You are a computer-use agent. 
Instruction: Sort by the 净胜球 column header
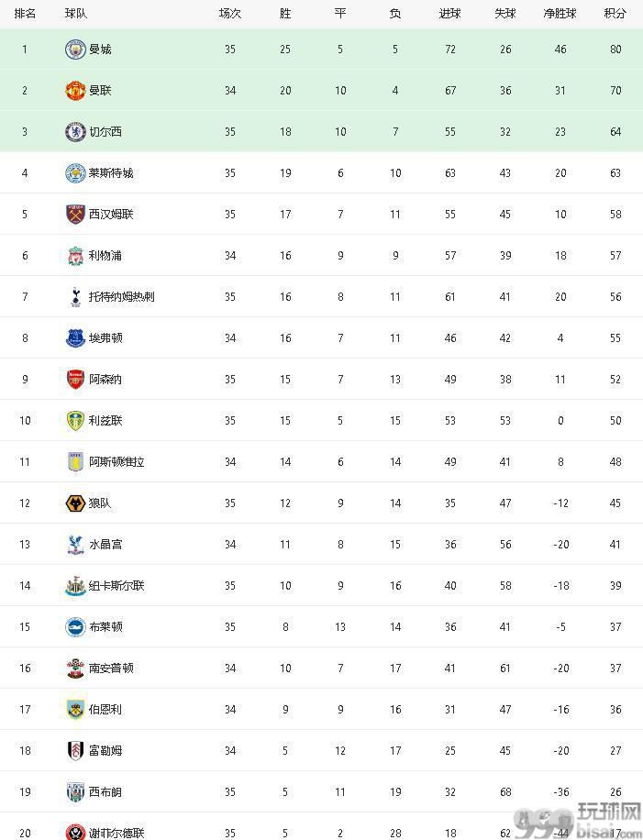pyautogui.click(x=560, y=14)
